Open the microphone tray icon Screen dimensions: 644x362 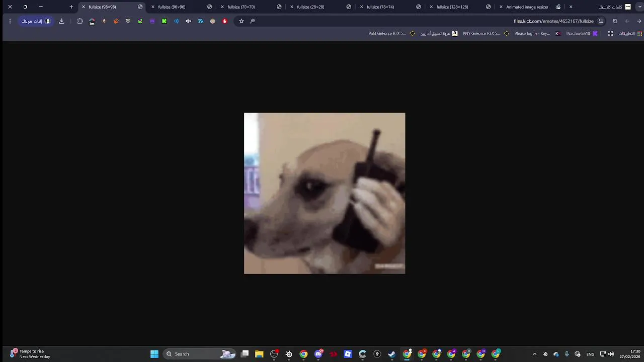[567, 354]
